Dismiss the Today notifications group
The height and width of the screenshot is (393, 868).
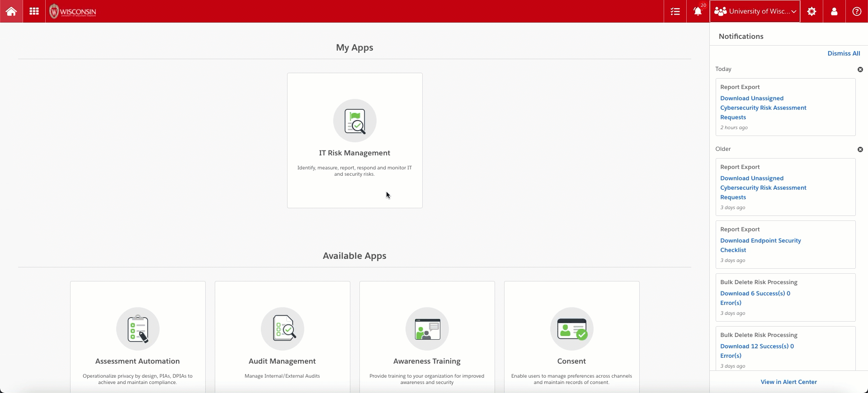(860, 70)
